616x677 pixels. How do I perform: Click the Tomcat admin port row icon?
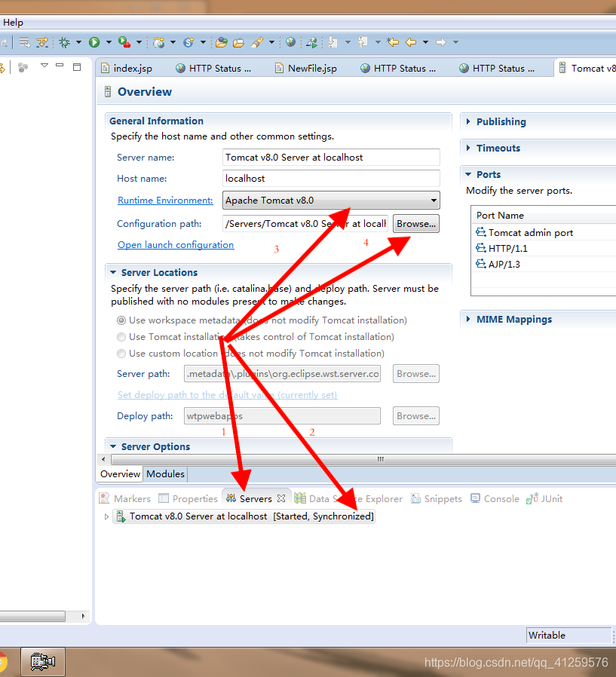[480, 232]
